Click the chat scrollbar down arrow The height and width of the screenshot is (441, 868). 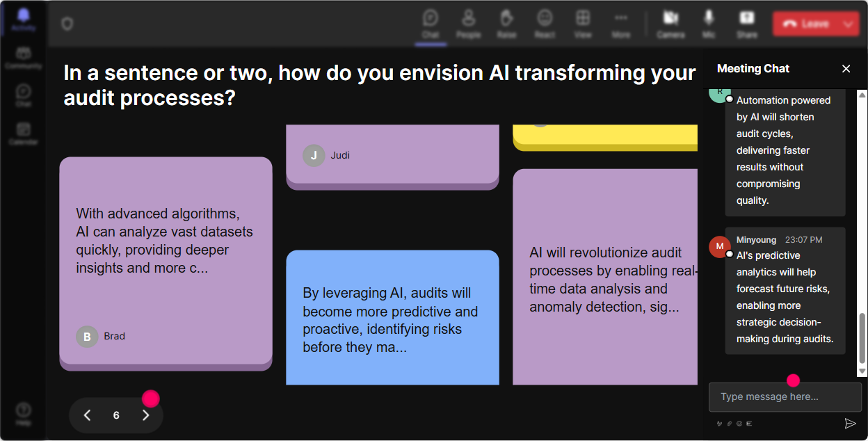pyautogui.click(x=862, y=373)
